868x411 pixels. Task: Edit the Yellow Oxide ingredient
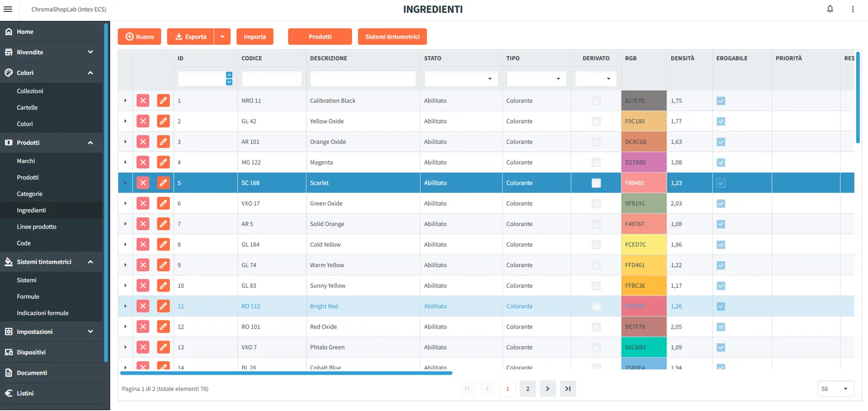pyautogui.click(x=163, y=121)
